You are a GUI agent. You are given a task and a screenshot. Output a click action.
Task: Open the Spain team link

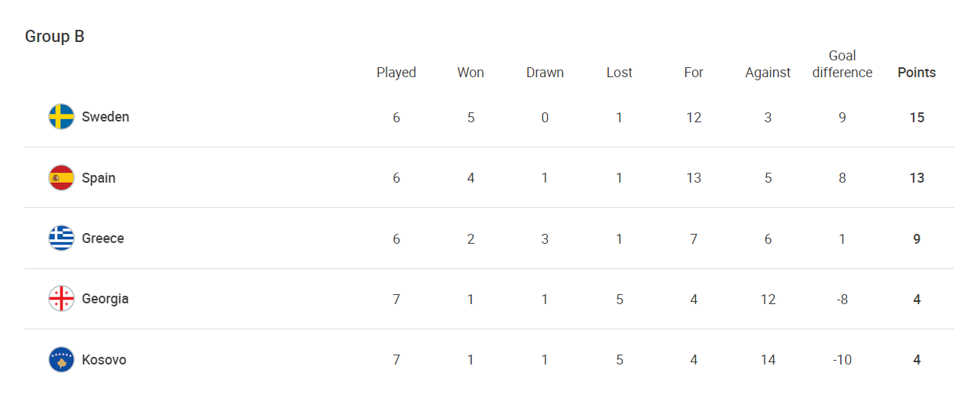(99, 178)
